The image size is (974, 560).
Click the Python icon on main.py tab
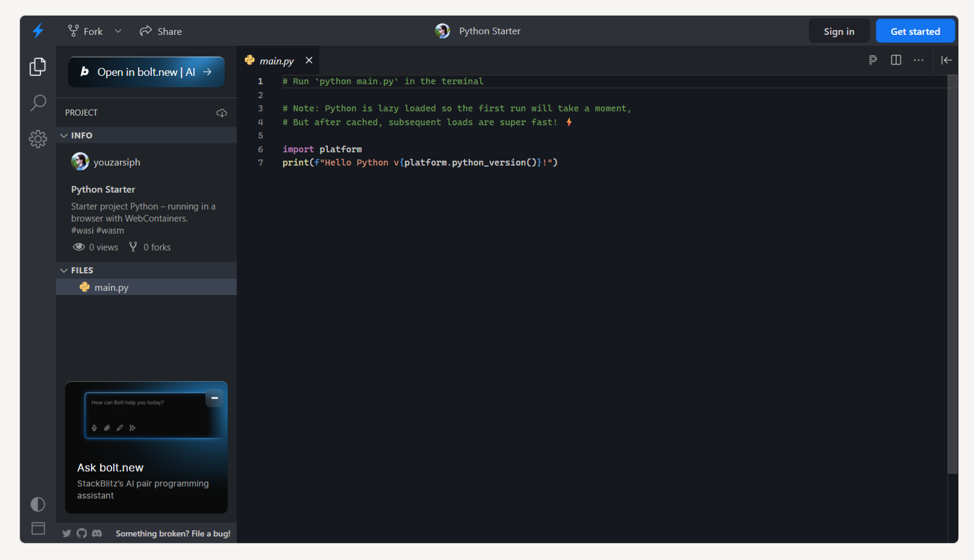pyautogui.click(x=250, y=60)
